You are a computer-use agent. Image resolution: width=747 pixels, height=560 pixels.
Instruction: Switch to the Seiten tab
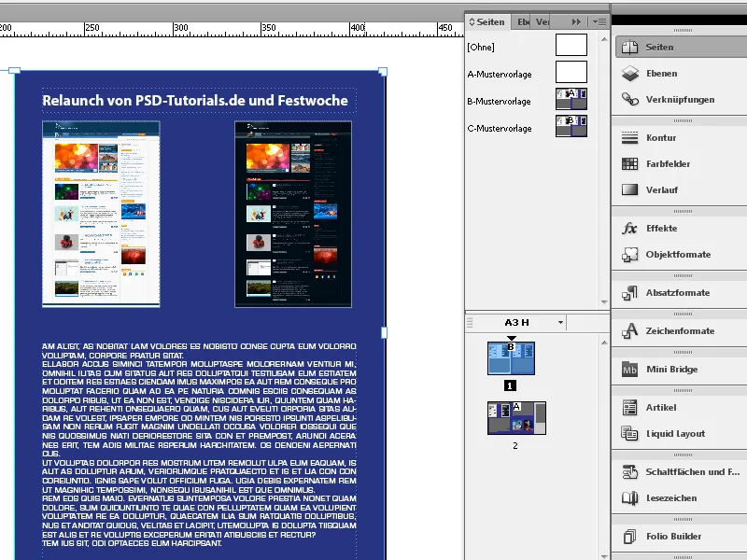click(487, 21)
